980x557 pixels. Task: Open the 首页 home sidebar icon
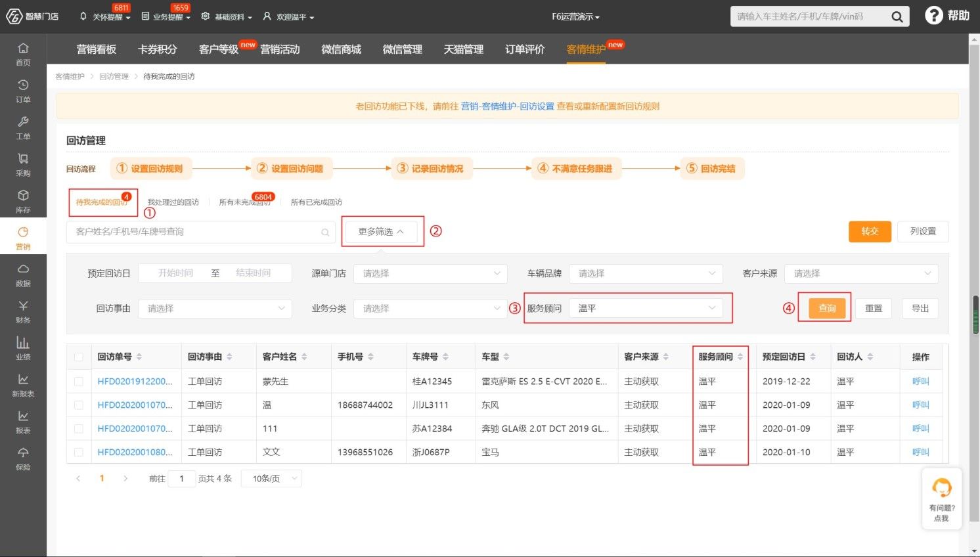point(23,54)
